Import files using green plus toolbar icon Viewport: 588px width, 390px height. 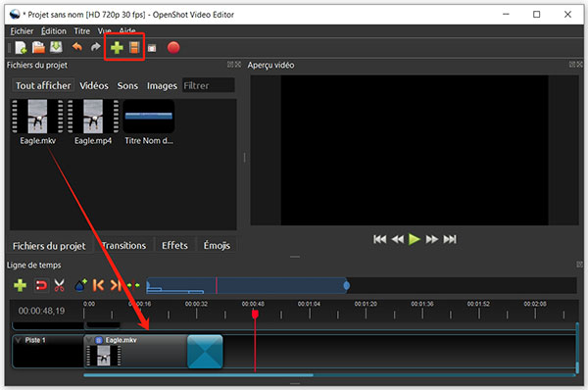click(117, 48)
